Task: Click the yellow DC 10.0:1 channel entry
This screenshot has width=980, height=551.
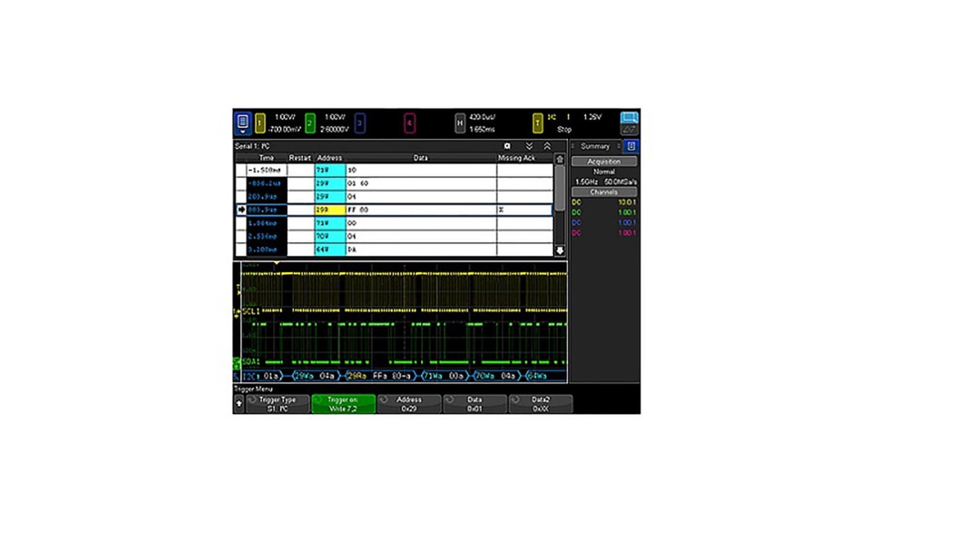Action: (604, 202)
